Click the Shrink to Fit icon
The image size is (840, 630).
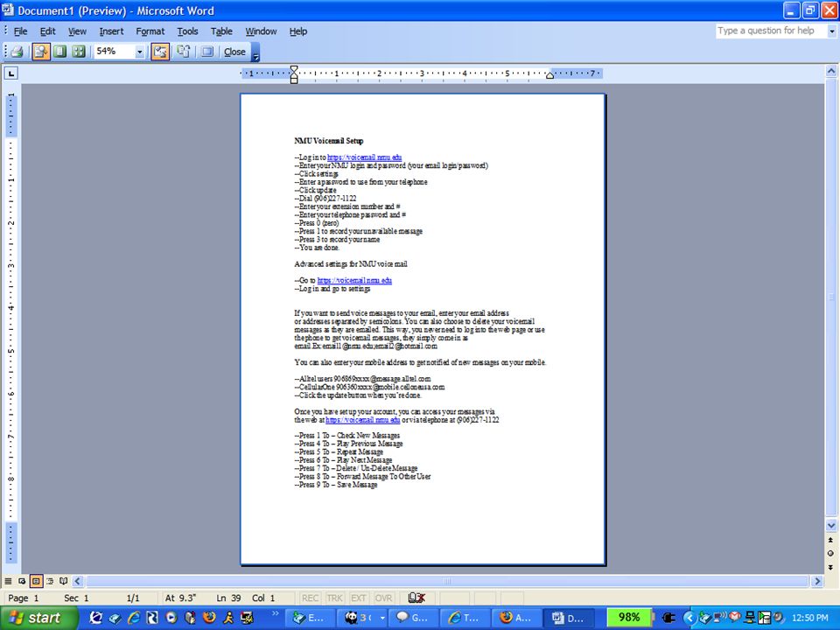click(184, 52)
